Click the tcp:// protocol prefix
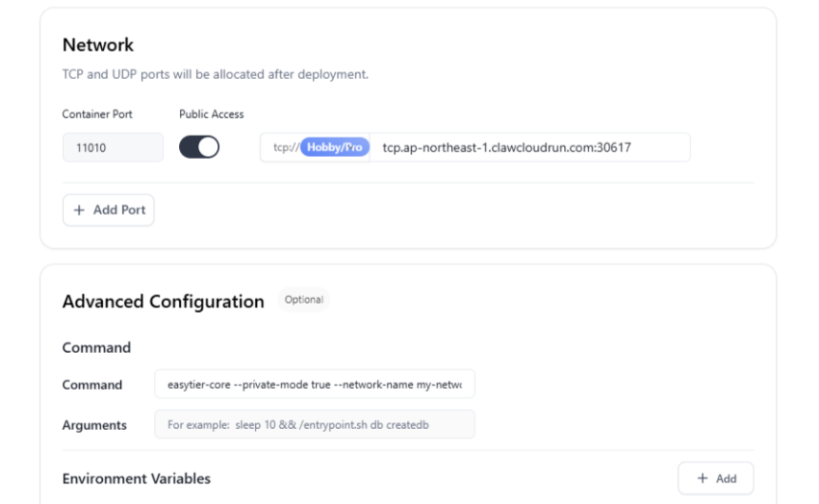Image resolution: width=819 pixels, height=504 pixels. (x=285, y=147)
